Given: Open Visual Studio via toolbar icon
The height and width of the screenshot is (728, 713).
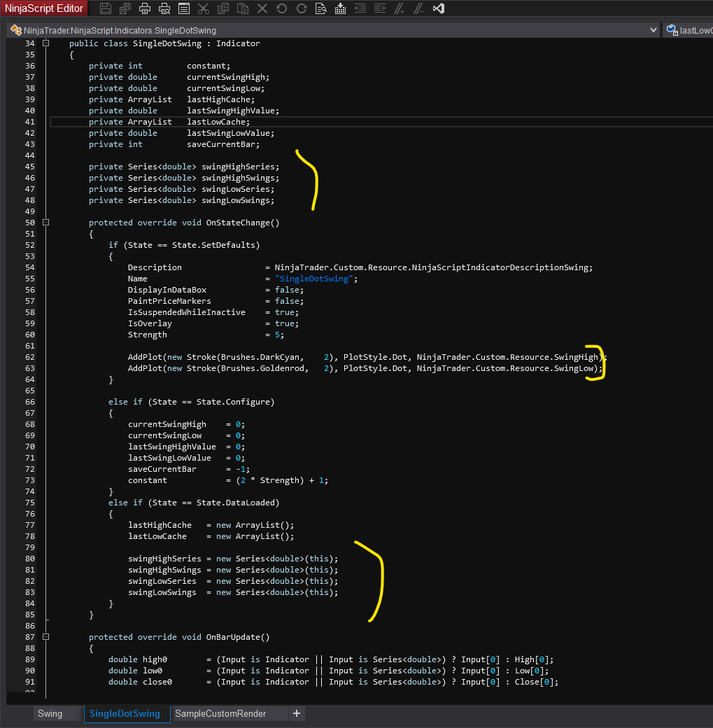Looking at the screenshot, I should click(439, 9).
